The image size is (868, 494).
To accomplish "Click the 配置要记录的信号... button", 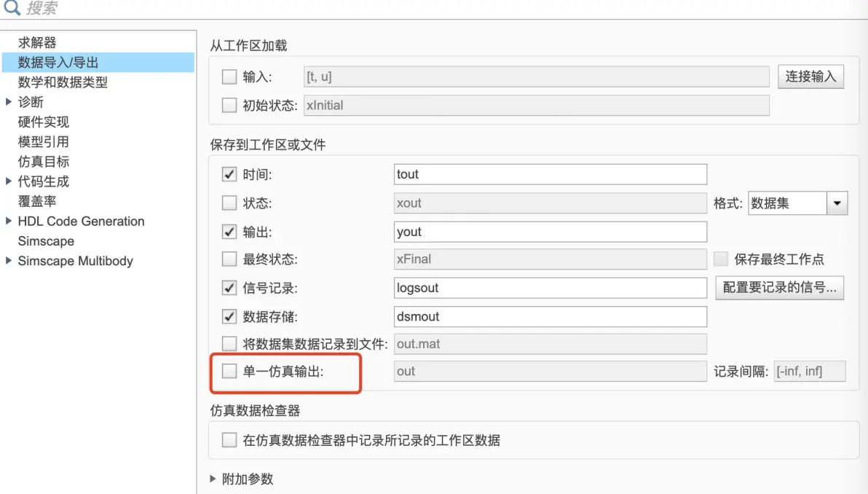I will [x=779, y=287].
